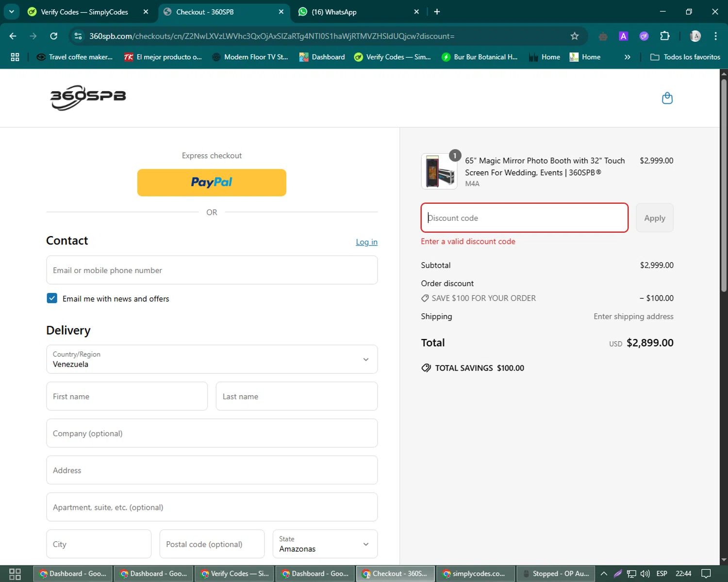728x582 pixels.
Task: Open Todos los favoritos bookmarks folder
Action: [685, 57]
